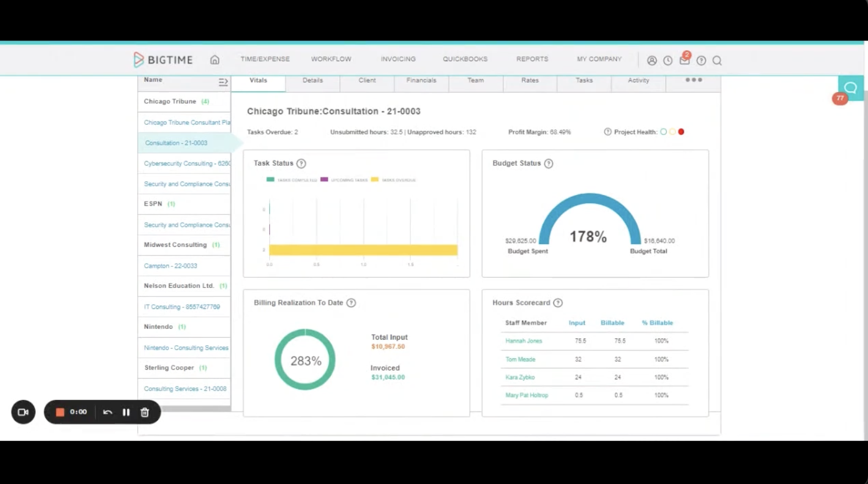
Task: Show Billing Realization help icon
Action: (351, 303)
